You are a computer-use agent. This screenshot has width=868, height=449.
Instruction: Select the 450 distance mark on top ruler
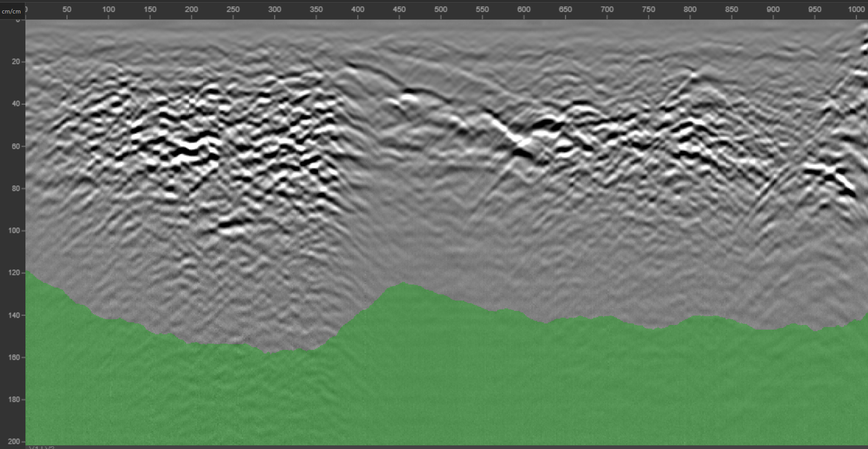399,9
